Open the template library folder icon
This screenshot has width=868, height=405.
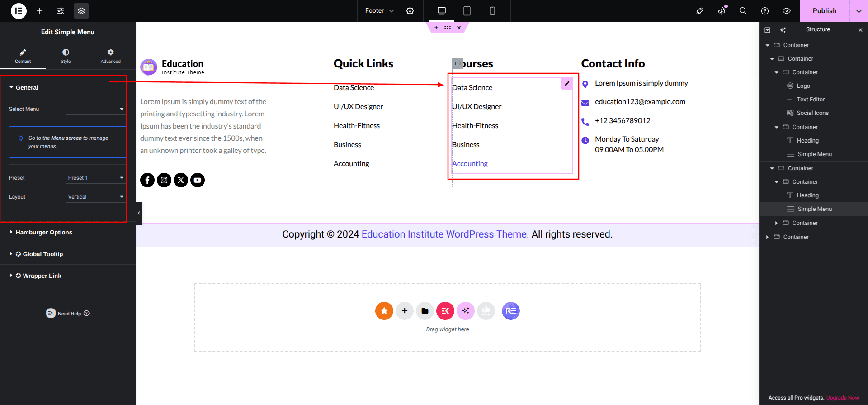click(425, 311)
